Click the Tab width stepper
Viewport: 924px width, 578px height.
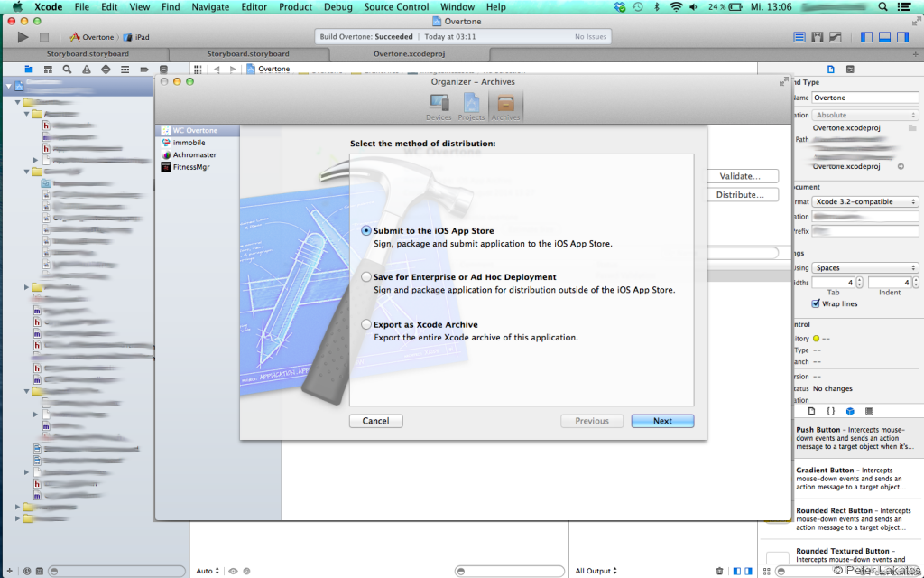tap(859, 283)
